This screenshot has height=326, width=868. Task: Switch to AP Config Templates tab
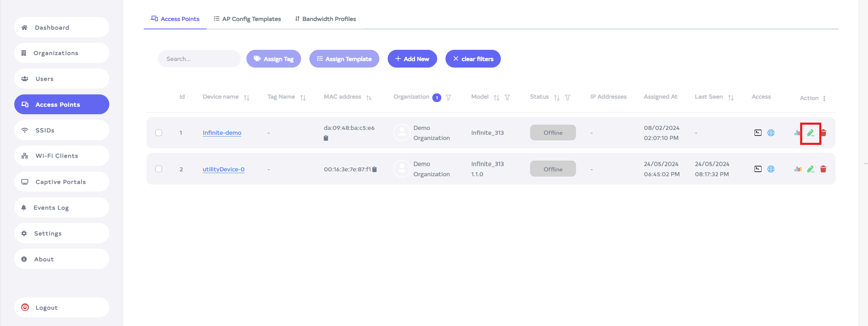tap(247, 19)
